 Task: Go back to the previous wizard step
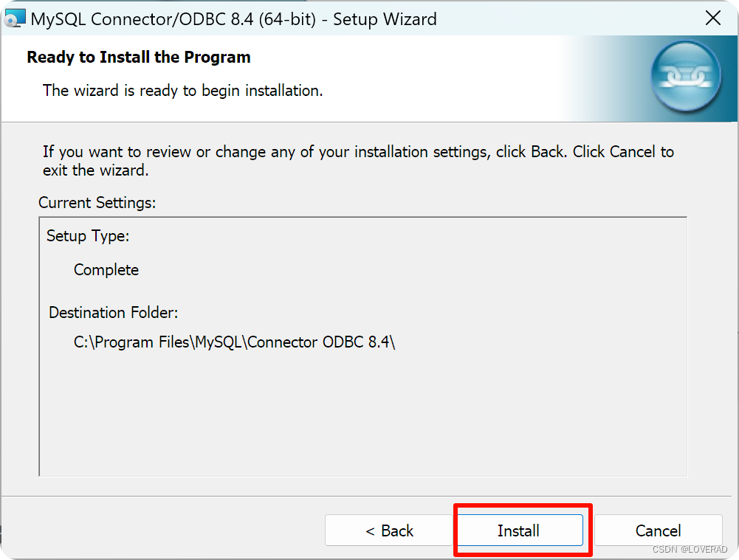coord(389,530)
